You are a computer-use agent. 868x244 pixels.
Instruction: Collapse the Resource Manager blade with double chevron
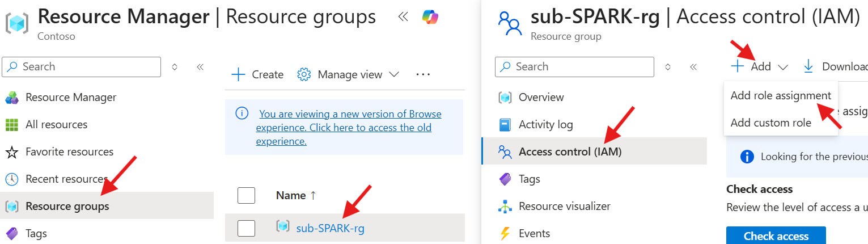(x=403, y=17)
